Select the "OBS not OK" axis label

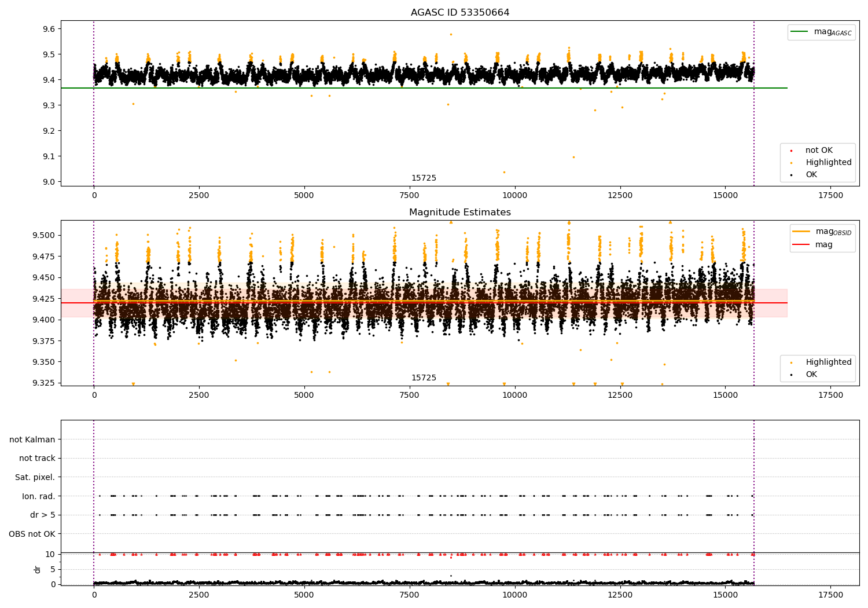pos(32,534)
